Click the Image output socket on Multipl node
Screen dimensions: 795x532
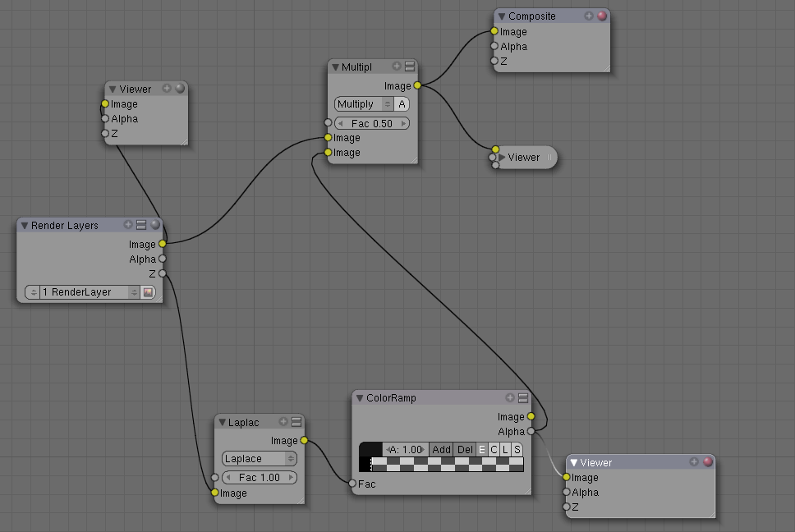pos(417,85)
